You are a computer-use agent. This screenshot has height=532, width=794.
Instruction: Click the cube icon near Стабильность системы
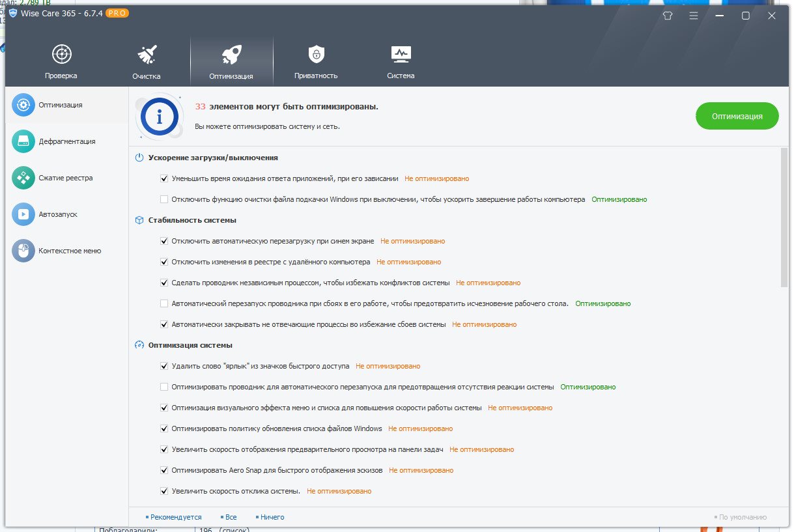(139, 220)
